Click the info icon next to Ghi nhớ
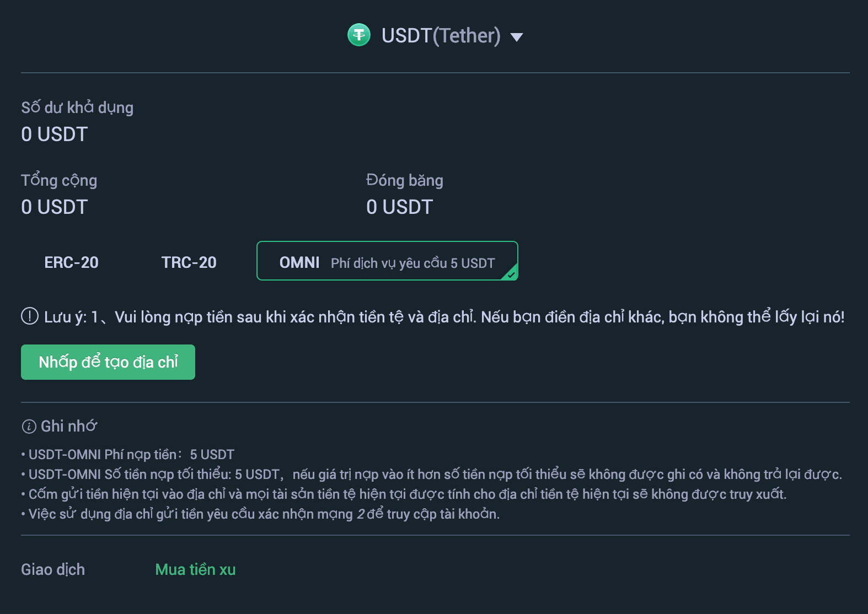Viewport: 868px width, 614px height. (x=29, y=427)
